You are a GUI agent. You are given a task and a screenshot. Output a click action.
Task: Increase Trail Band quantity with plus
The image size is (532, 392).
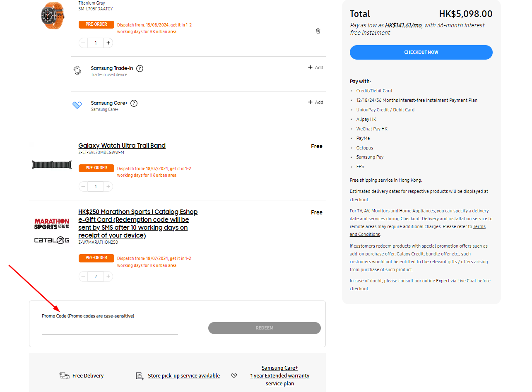click(108, 187)
